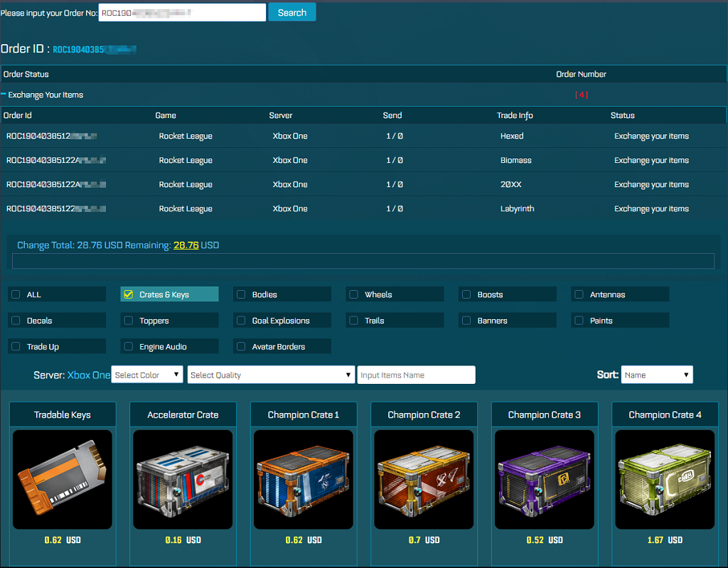Click the Champion Crate 2 title
This screenshot has height=568, width=728.
424,414
